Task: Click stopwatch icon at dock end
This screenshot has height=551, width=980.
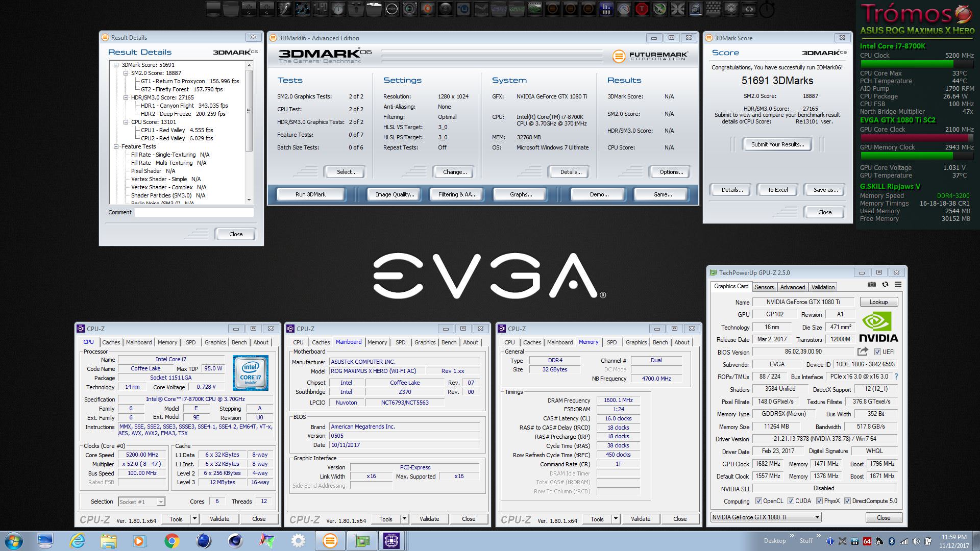Action: (767, 9)
